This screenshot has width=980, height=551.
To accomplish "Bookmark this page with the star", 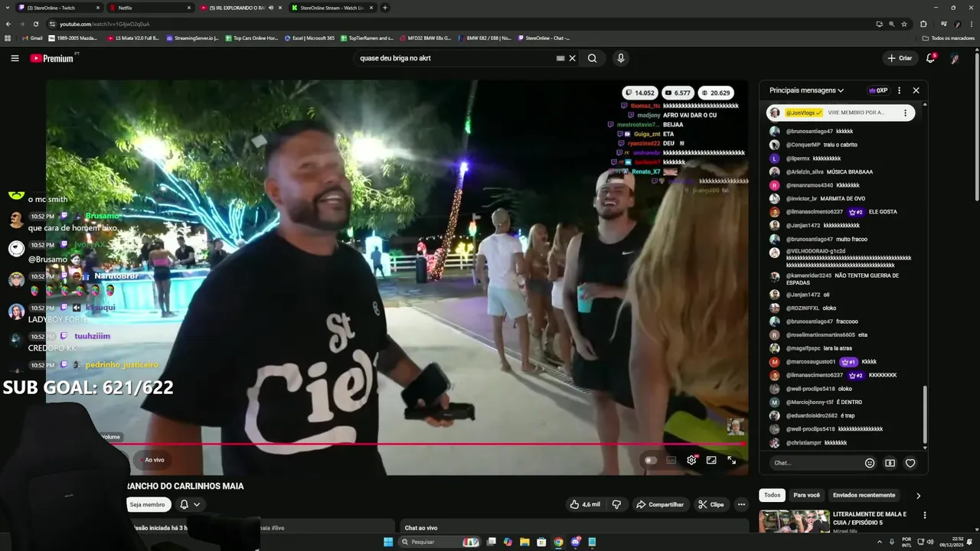I will point(904,24).
